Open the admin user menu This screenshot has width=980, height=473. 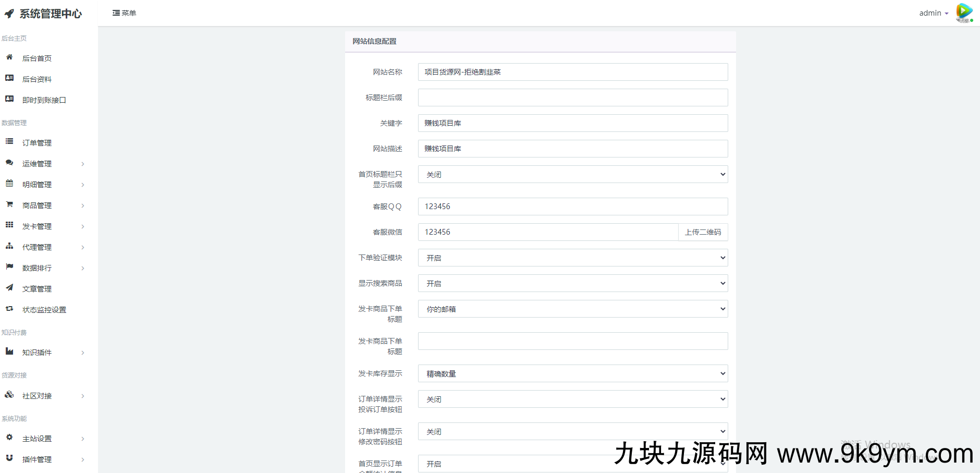click(x=933, y=13)
